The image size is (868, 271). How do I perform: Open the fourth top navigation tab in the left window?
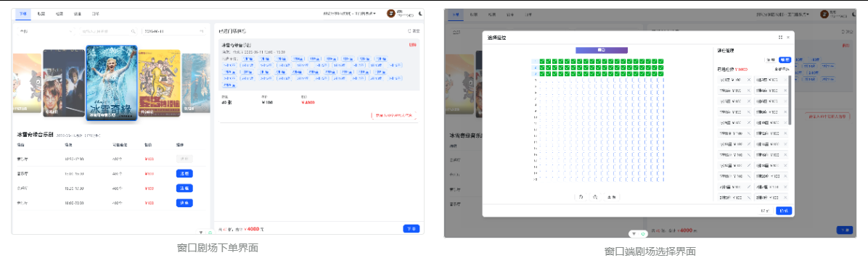78,13
